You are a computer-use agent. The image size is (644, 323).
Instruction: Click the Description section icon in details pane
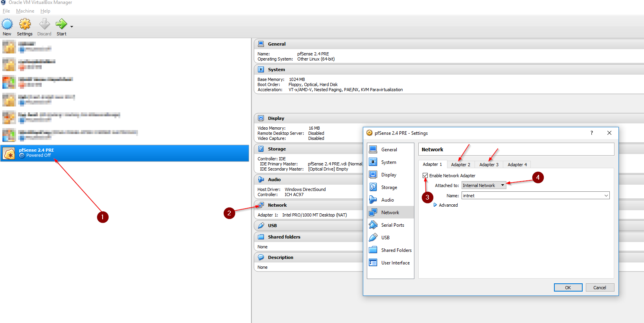[261, 257]
